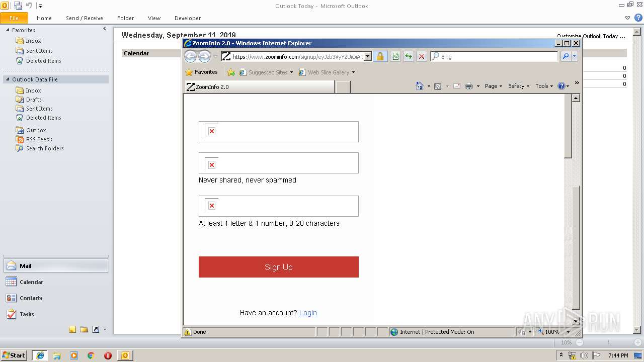Open the Tools menu dropdown
The image size is (644, 362).
[544, 86]
